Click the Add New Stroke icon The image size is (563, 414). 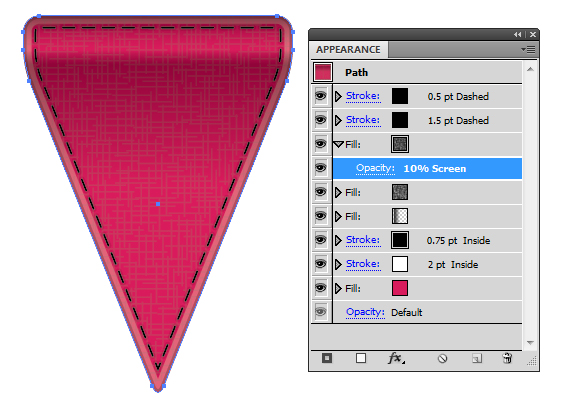point(327,358)
